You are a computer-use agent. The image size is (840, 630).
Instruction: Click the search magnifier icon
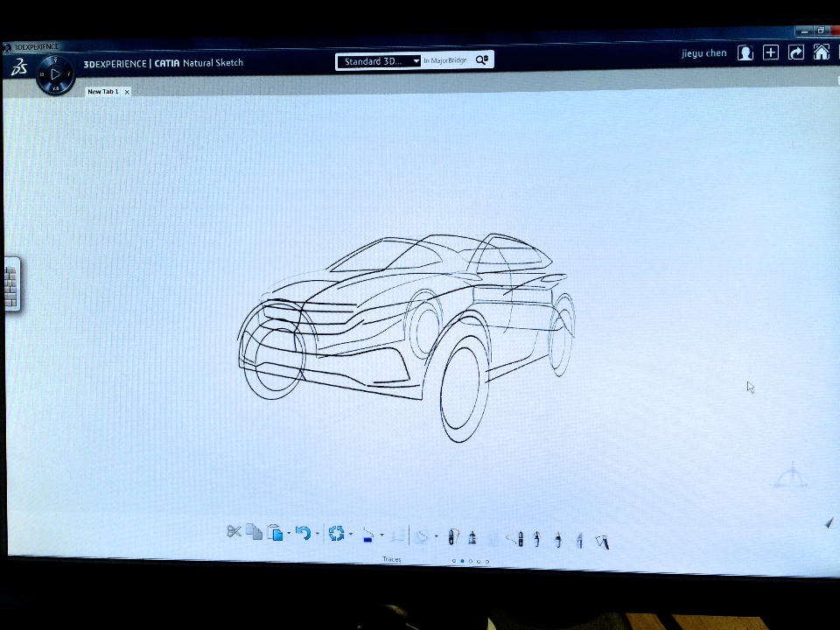coord(481,60)
